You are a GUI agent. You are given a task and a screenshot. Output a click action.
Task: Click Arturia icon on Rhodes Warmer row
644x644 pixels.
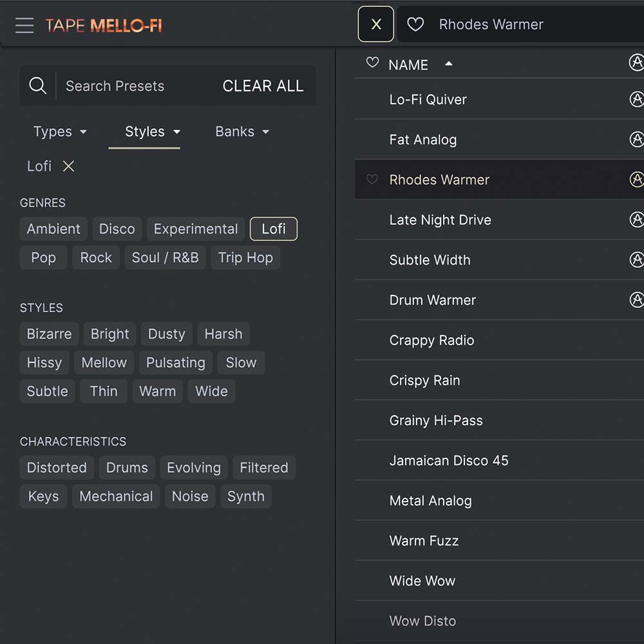[637, 179]
